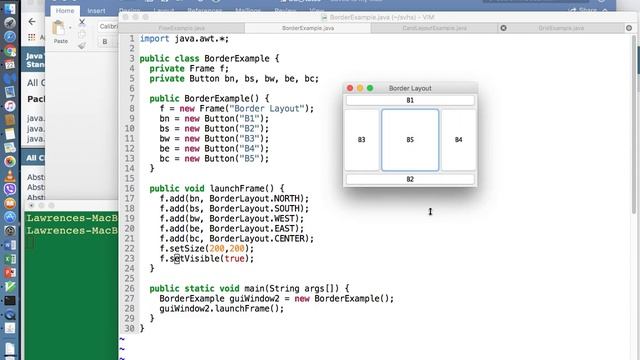Screen dimensions: 640x360
Task: Click BorderLayout.NORTH on line 17
Action: click(256, 198)
